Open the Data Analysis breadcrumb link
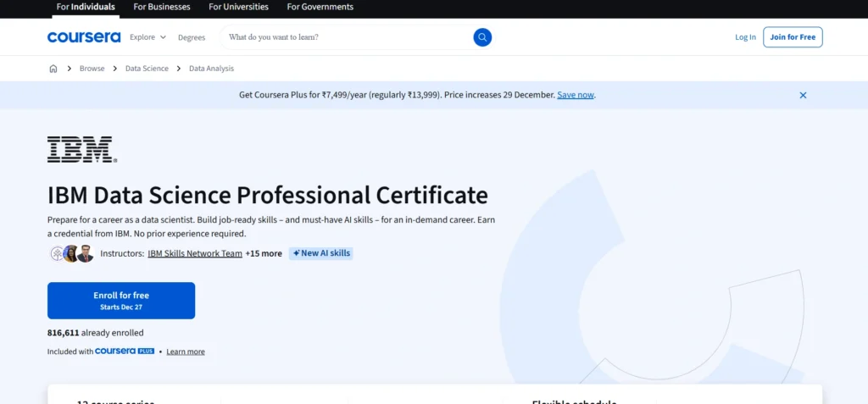This screenshot has width=868, height=404. pos(211,69)
